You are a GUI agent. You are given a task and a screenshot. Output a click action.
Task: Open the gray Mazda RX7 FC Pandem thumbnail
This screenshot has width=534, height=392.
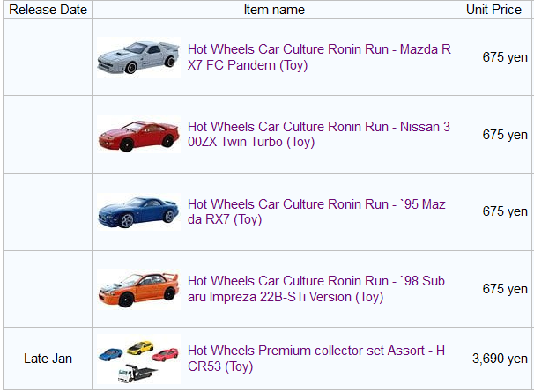(138, 57)
